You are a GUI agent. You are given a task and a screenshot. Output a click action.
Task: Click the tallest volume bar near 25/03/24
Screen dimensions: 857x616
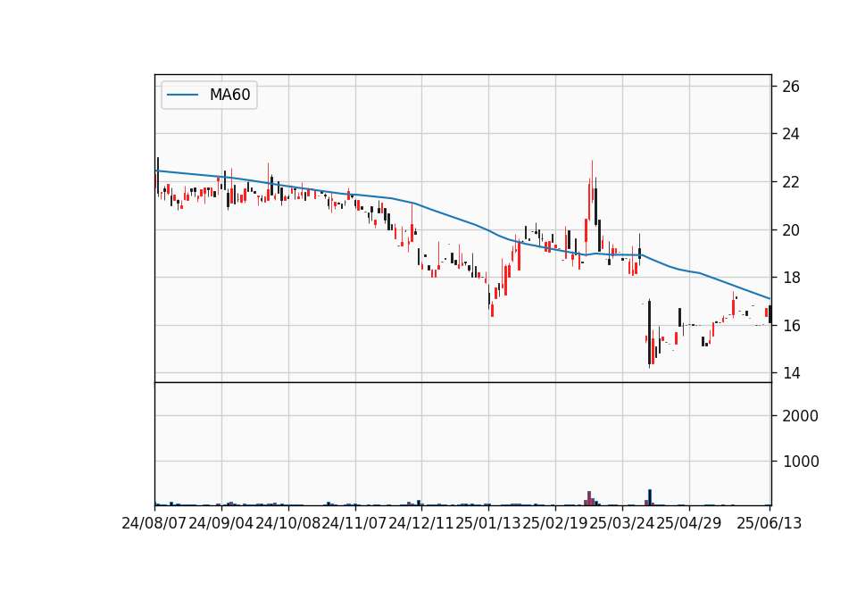click(x=650, y=497)
